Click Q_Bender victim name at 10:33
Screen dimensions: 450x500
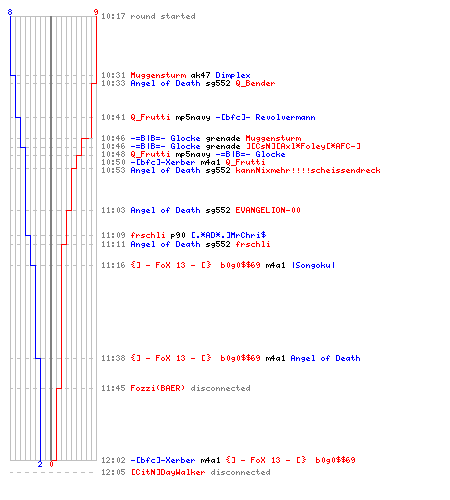point(255,83)
